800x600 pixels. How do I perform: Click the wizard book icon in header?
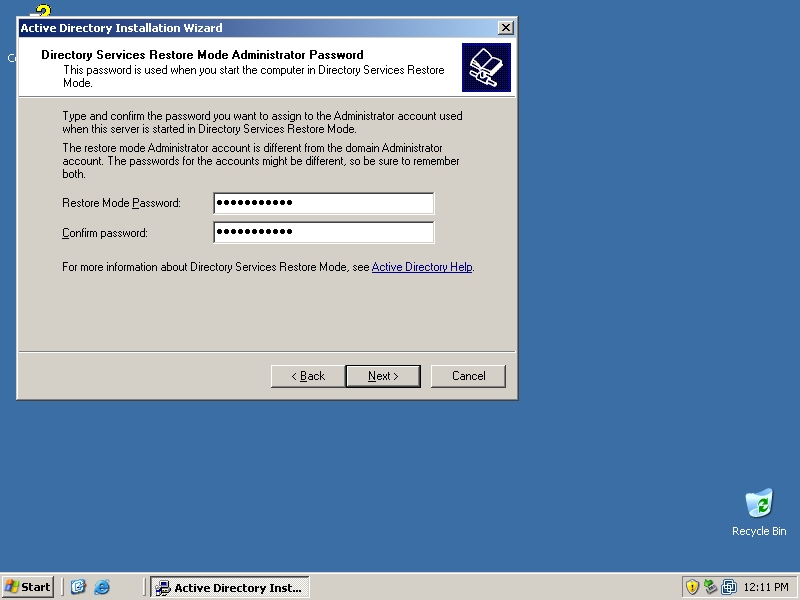point(486,67)
